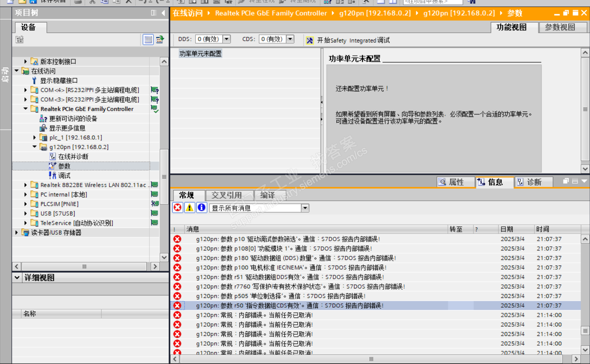Collapse the g120pn [192.168.0.2] tree node
This screenshot has height=364, width=590.
[x=35, y=147]
